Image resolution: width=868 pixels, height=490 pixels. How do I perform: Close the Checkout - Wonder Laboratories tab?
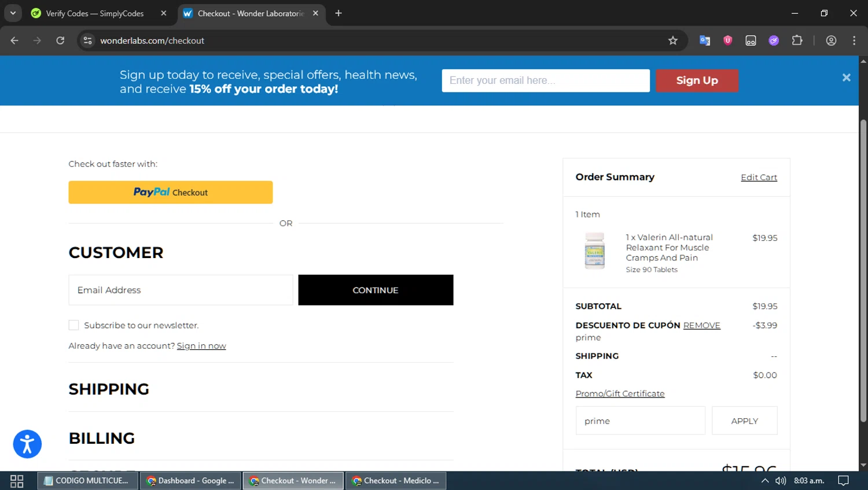click(x=315, y=13)
